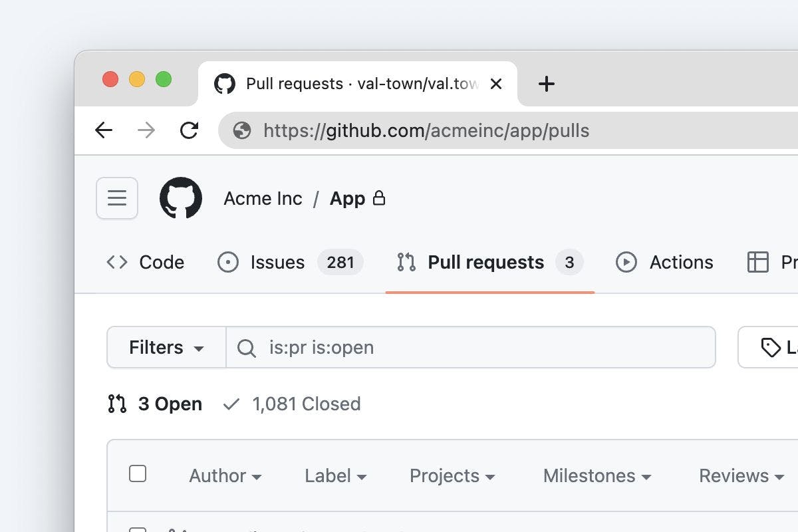The image size is (798, 532).
Task: Open the Author filter dropdown
Action: (x=225, y=476)
